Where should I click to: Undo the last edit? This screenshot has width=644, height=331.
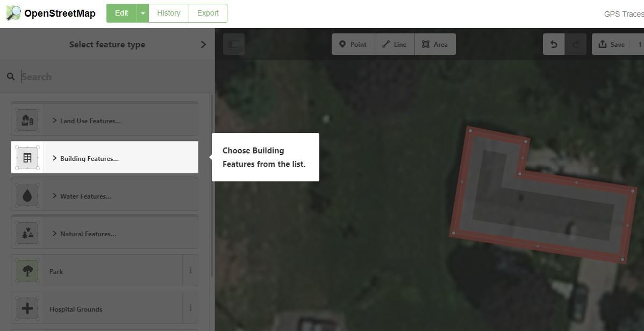pos(554,44)
